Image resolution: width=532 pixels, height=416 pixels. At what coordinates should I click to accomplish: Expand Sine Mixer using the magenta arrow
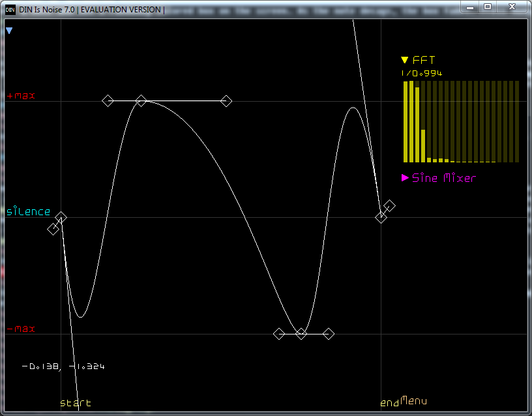(405, 177)
